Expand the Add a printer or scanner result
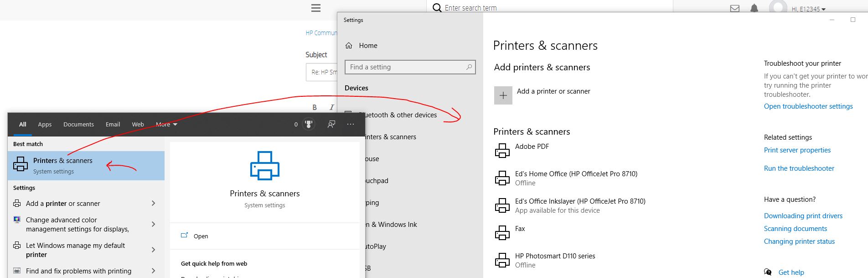868x278 pixels. [153, 204]
